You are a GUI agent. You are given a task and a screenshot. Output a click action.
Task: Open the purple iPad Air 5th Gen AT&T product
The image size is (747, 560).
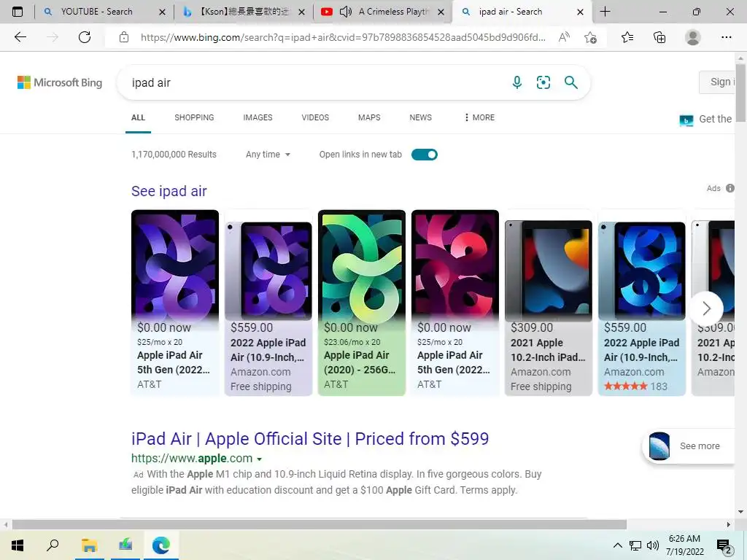click(x=175, y=303)
